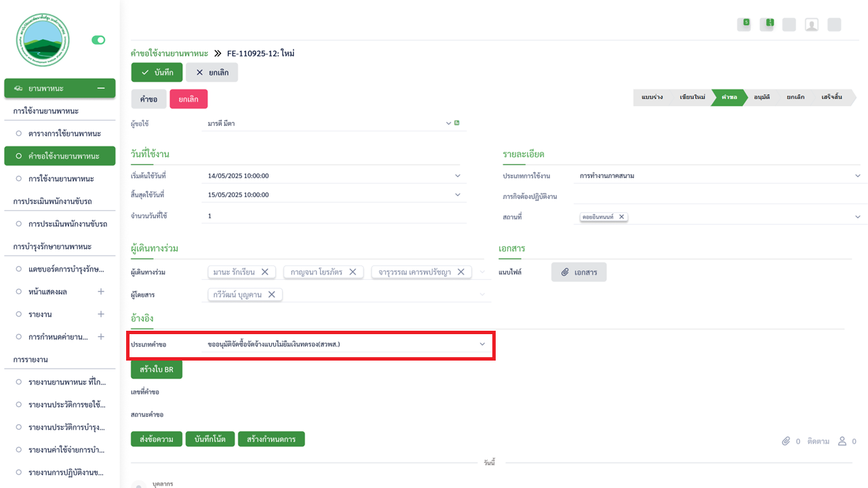
Task: Remove passenger กวีวัฒน์ บุญคาน tag
Action: click(271, 294)
